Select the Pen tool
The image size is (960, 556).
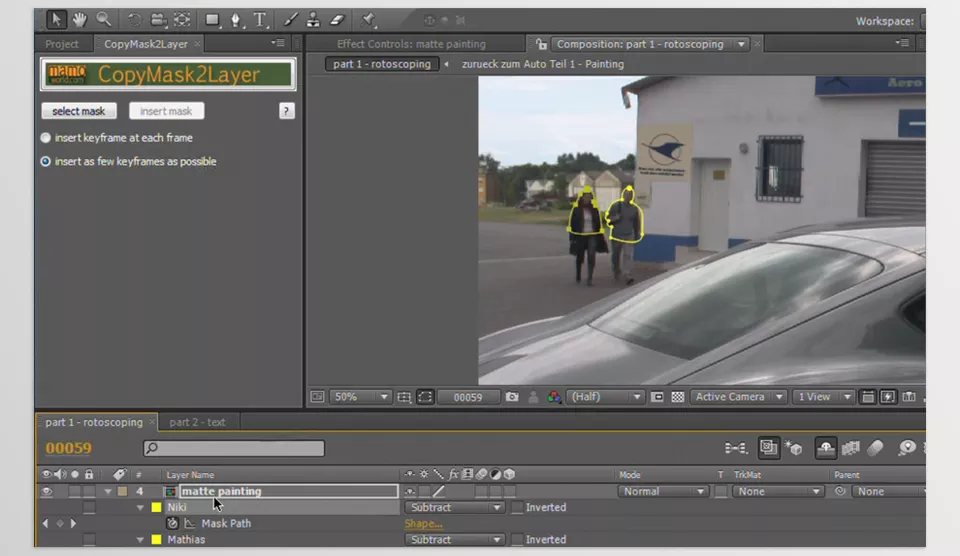coord(236,20)
